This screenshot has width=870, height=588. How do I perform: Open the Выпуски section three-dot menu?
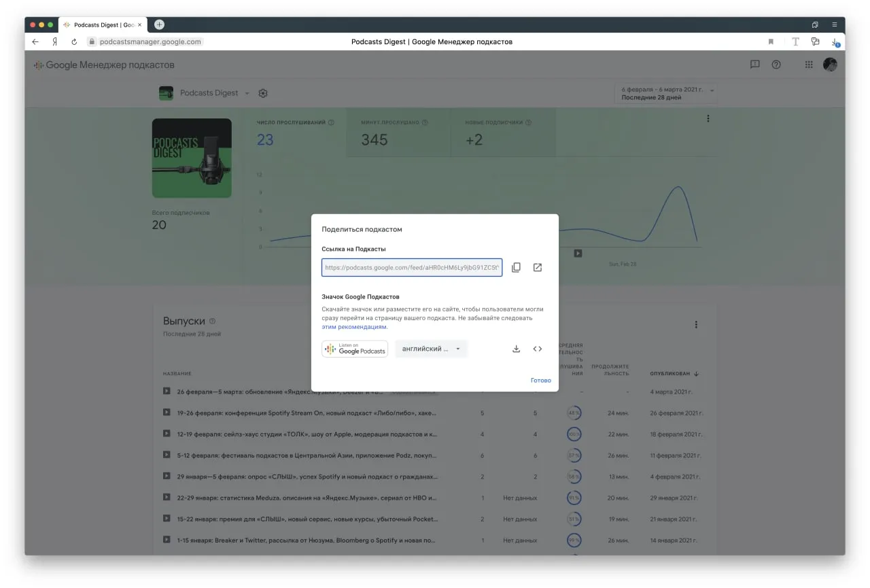[x=696, y=325]
